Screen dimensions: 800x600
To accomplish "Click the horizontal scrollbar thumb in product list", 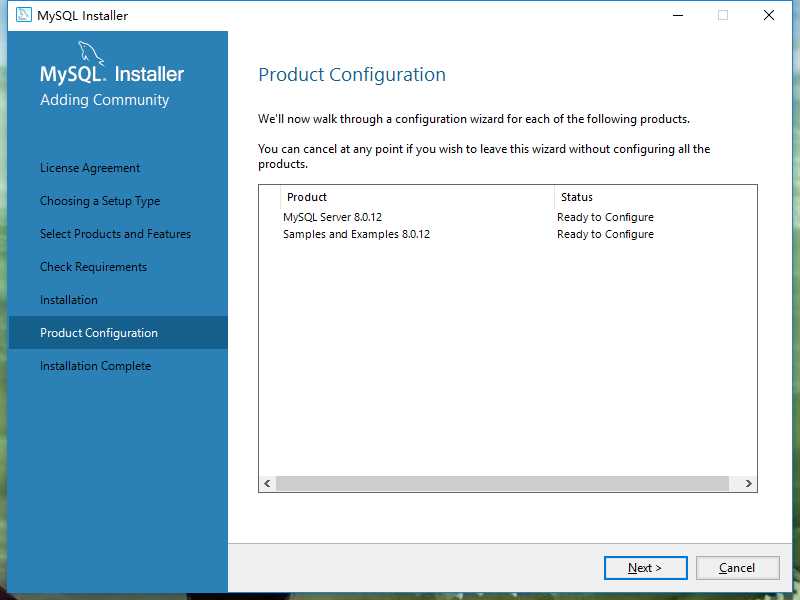I will point(502,483).
